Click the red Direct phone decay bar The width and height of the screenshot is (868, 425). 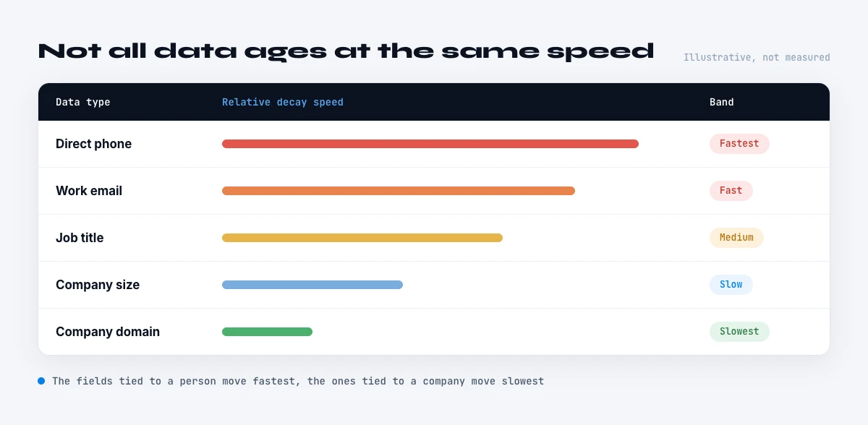click(430, 144)
